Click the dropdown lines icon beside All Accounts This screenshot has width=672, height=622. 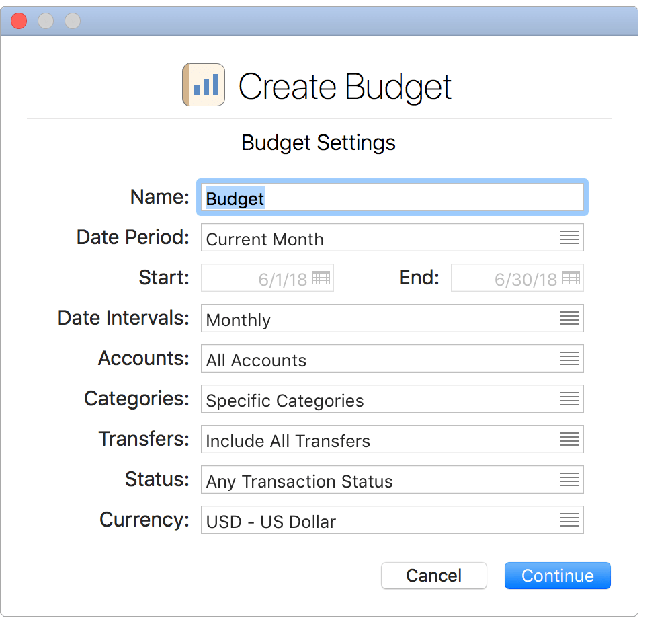(570, 358)
